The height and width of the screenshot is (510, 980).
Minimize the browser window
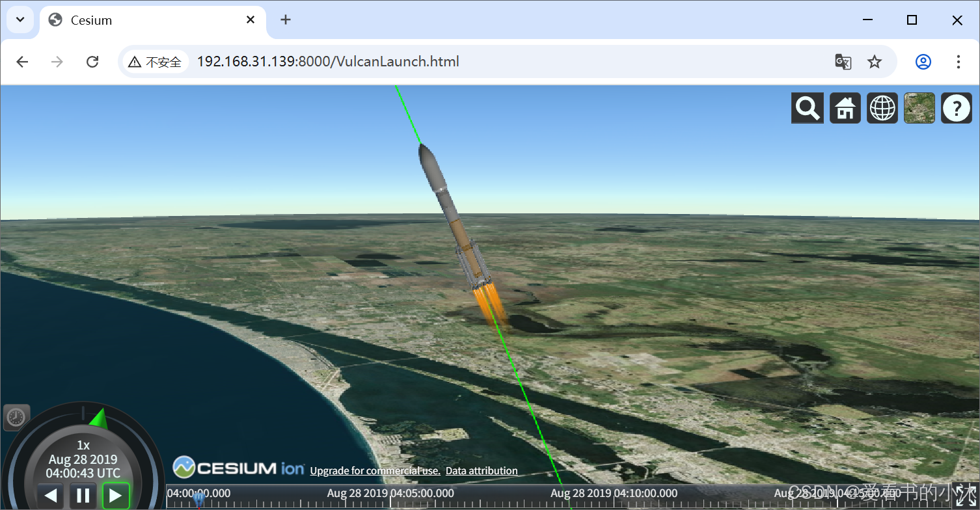tap(867, 20)
